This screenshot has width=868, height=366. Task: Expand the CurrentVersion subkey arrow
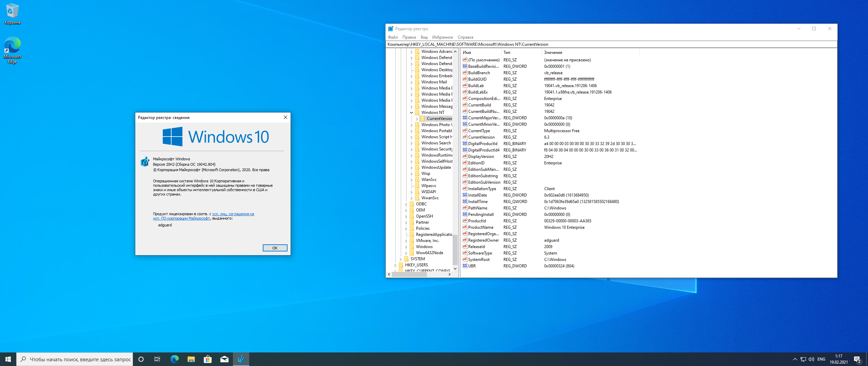(x=417, y=119)
